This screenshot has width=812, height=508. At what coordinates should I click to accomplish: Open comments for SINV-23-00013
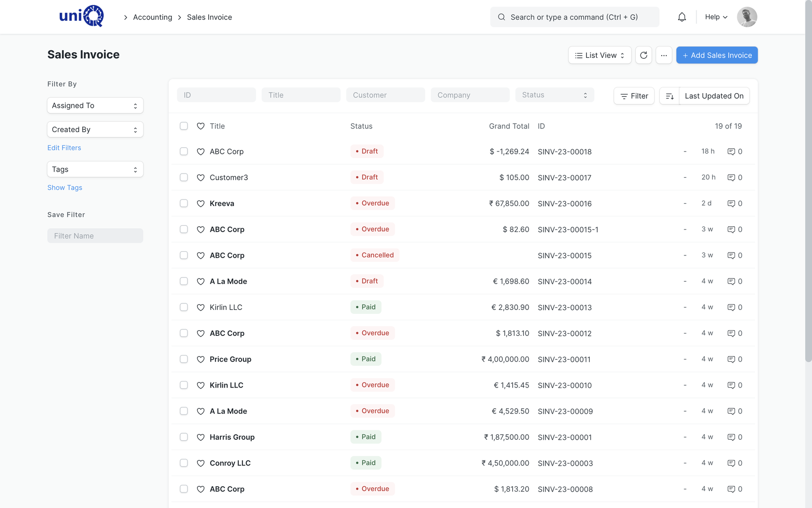[x=735, y=307]
